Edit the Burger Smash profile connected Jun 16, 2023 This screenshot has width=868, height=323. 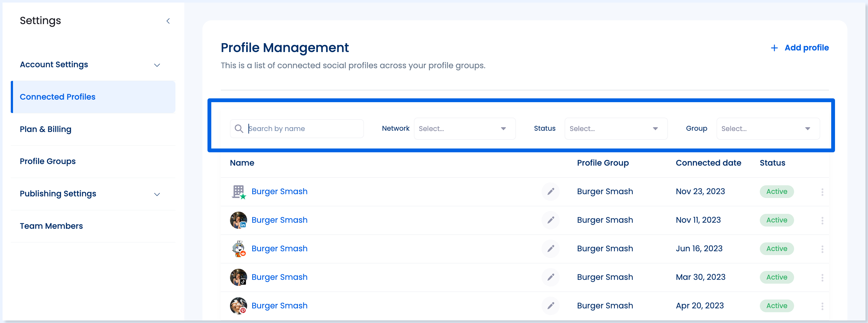coord(550,249)
